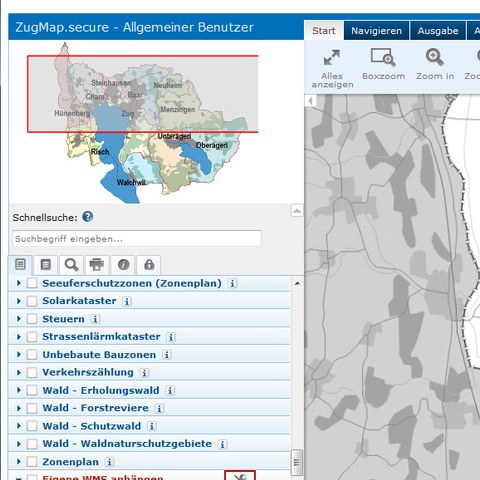
Task: Show info for Seeuferschutzzonen (Zonenplan)
Action: click(x=232, y=283)
